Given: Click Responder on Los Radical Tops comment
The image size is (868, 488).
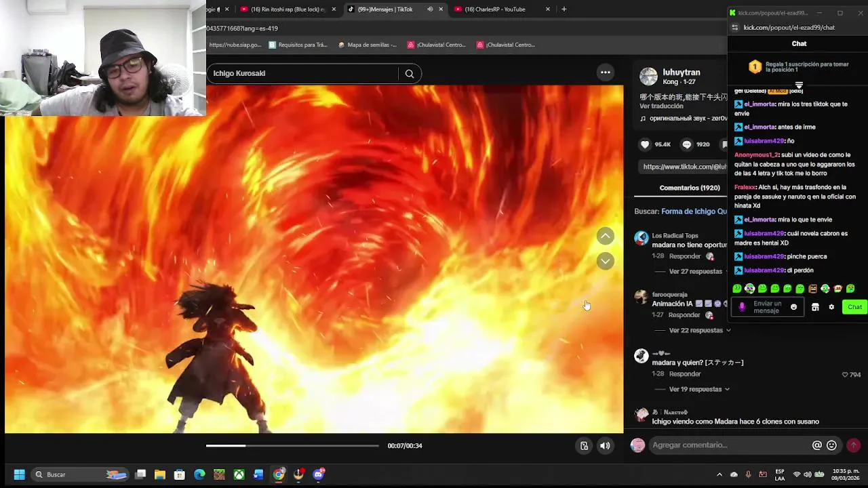Looking at the screenshot, I should 685,256.
